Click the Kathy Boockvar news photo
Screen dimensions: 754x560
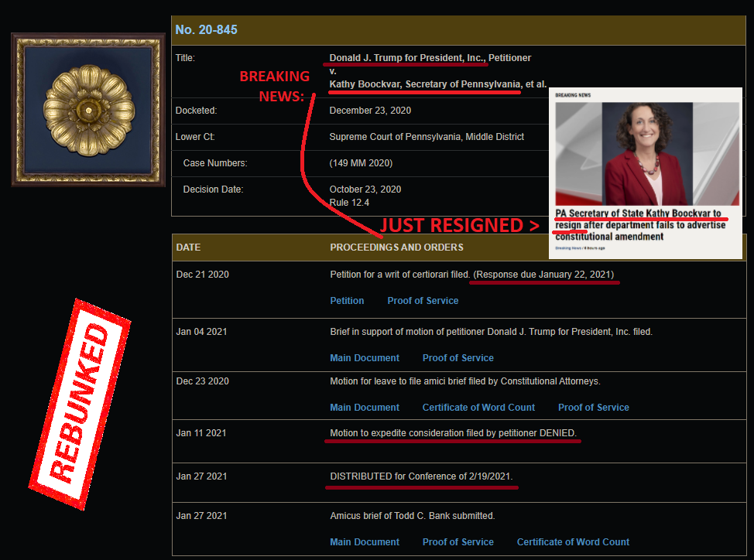pyautogui.click(x=646, y=154)
